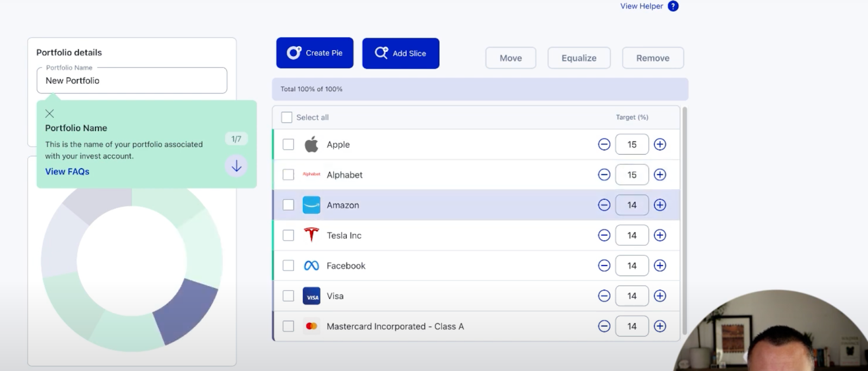
Task: Click the Portfolio details heading
Action: click(69, 53)
